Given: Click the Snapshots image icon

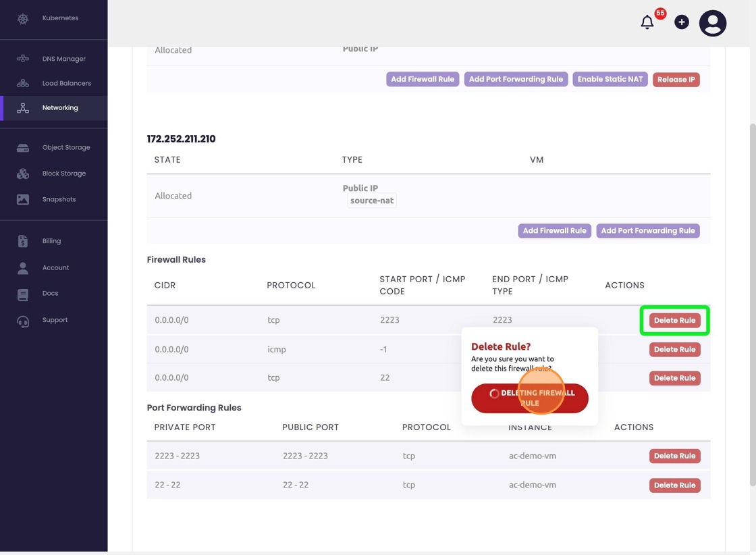Looking at the screenshot, I should pos(23,199).
